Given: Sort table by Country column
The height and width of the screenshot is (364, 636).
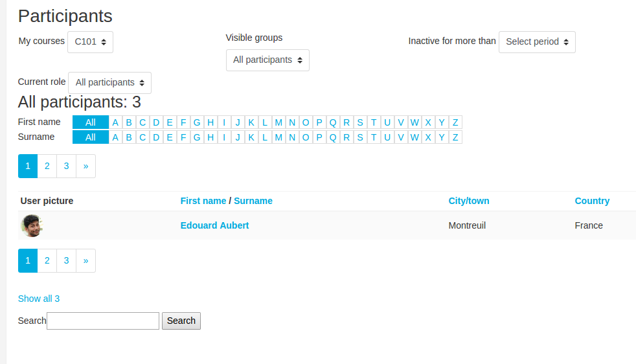Looking at the screenshot, I should 592,201.
